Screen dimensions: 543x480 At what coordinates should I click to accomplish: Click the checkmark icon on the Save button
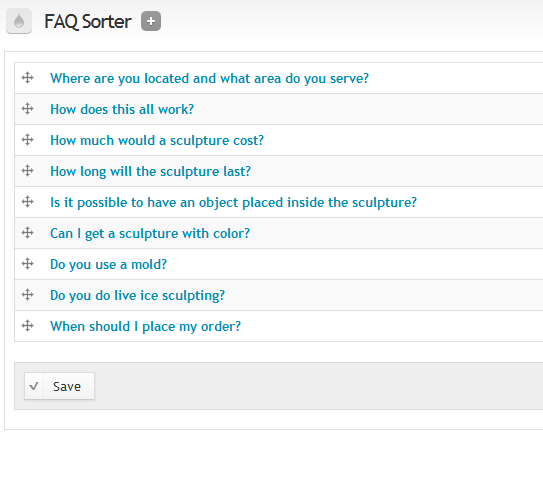pos(34,386)
